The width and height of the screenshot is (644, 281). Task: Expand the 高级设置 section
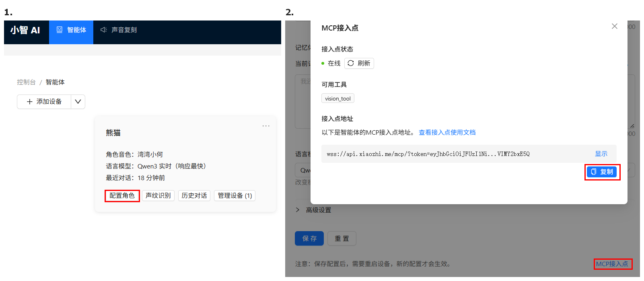314,210
